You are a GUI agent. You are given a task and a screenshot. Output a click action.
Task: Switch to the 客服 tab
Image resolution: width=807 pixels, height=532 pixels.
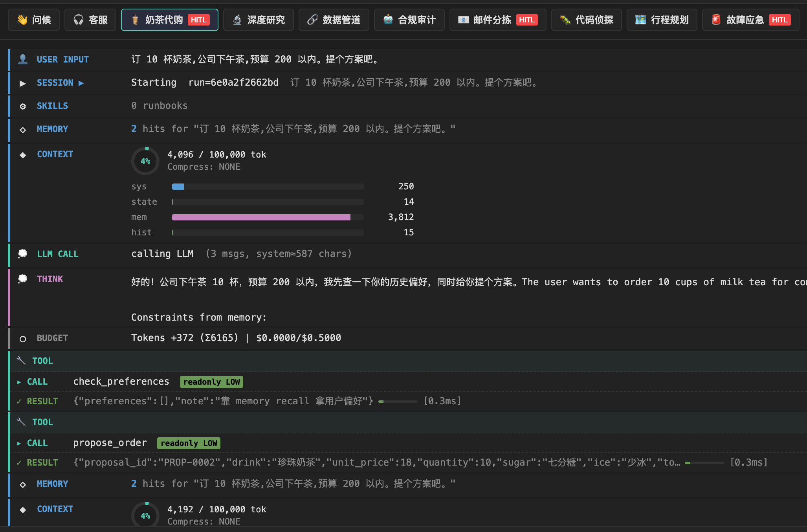90,20
